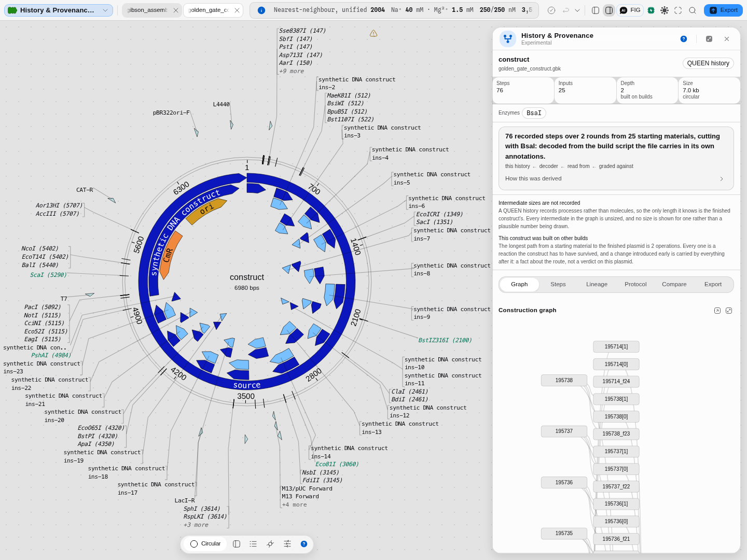This screenshot has width=747, height=560.
Task: Enter fullscreen with the dashed-square icon
Action: 678,10
